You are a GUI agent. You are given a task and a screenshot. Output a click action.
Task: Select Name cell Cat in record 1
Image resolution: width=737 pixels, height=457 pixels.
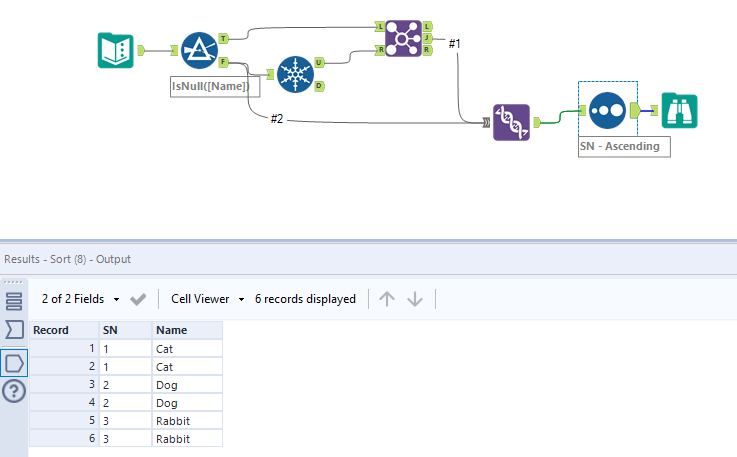(187, 349)
